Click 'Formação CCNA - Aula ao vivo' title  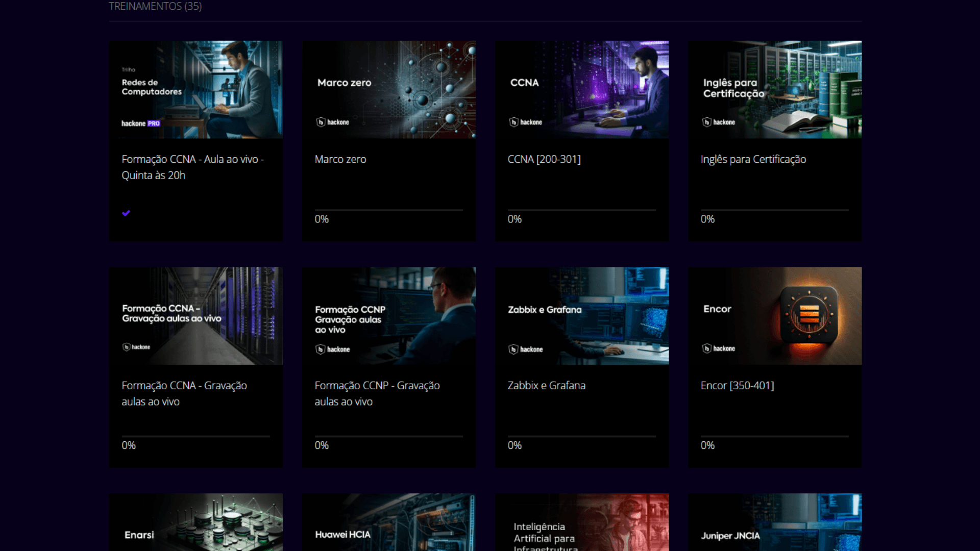point(193,167)
